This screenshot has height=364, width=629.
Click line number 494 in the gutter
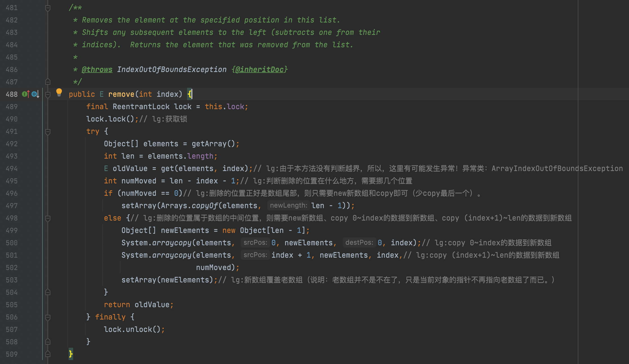pyautogui.click(x=12, y=168)
